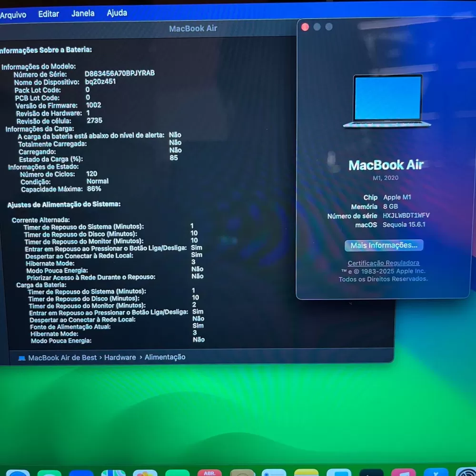Click the MacBook Air laptop image
The width and height of the screenshot is (476, 476).
pyautogui.click(x=387, y=101)
